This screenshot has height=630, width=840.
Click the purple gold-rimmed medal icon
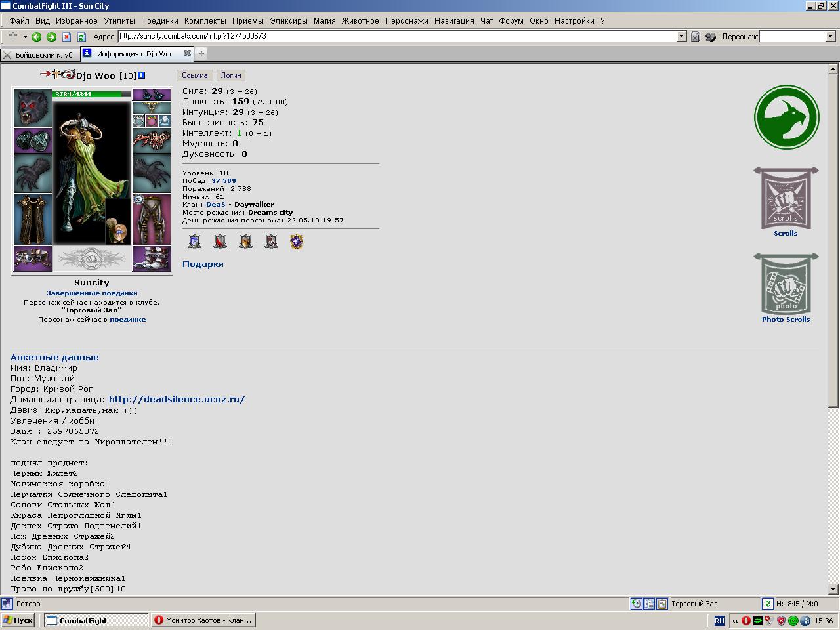[297, 241]
